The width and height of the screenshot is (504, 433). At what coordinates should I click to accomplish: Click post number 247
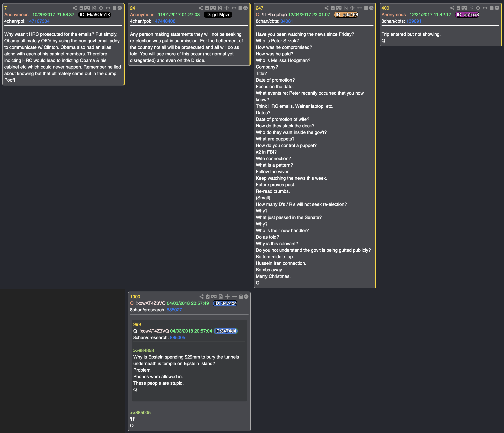[x=260, y=8]
